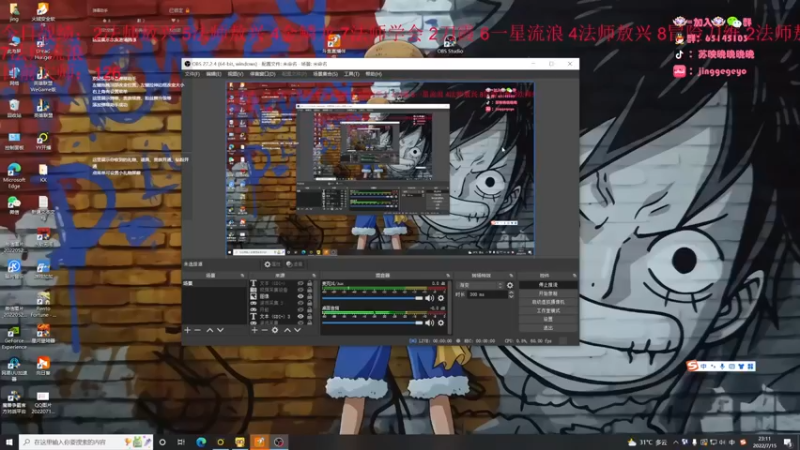This screenshot has width=800, height=450.
Task: Click the Start Recording button
Action: 548,294
